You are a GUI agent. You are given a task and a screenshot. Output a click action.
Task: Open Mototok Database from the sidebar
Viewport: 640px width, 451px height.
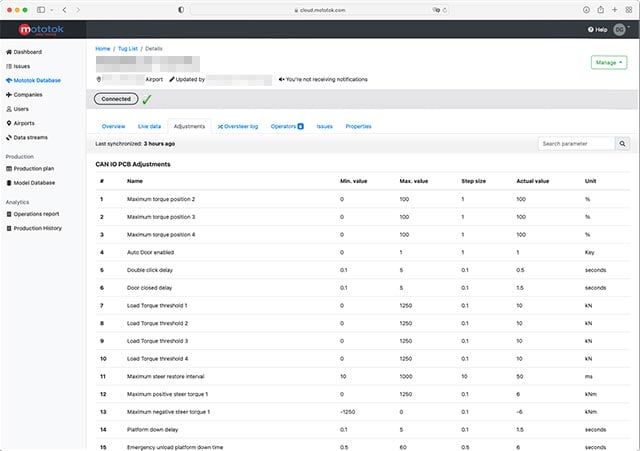click(x=36, y=80)
